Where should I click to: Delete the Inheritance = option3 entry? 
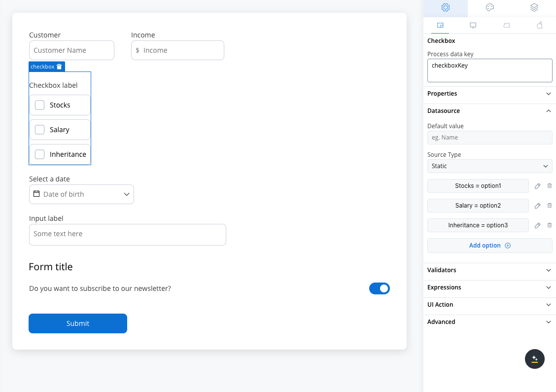pyautogui.click(x=550, y=225)
